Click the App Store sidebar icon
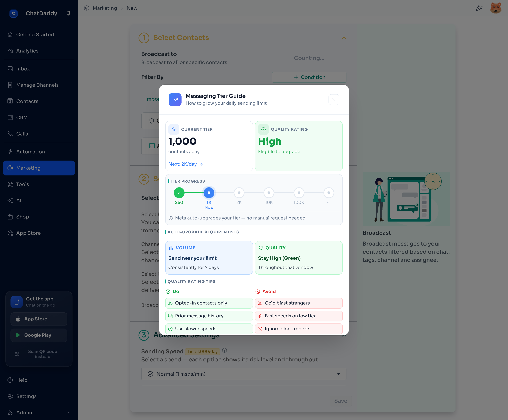Viewport: 508px width, 420px height. [x=10, y=233]
